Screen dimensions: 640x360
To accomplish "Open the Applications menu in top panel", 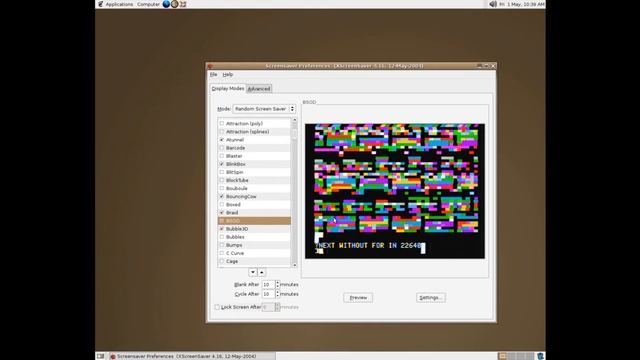I will point(119,4).
